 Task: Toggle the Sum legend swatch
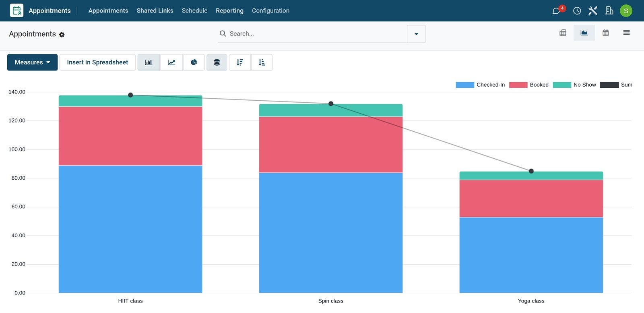pyautogui.click(x=609, y=85)
